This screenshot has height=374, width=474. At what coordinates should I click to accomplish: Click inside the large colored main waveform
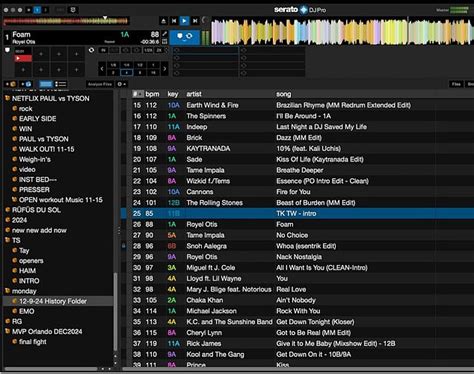(342, 32)
